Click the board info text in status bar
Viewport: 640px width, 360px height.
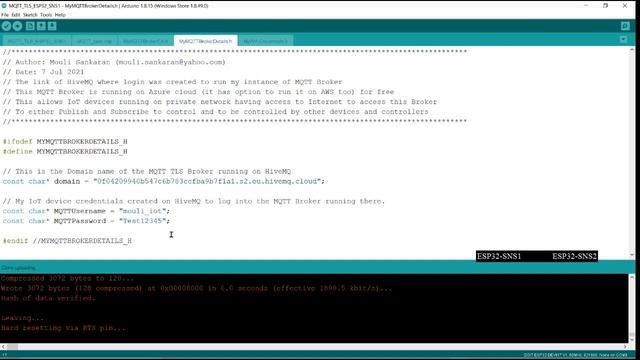pos(575,355)
